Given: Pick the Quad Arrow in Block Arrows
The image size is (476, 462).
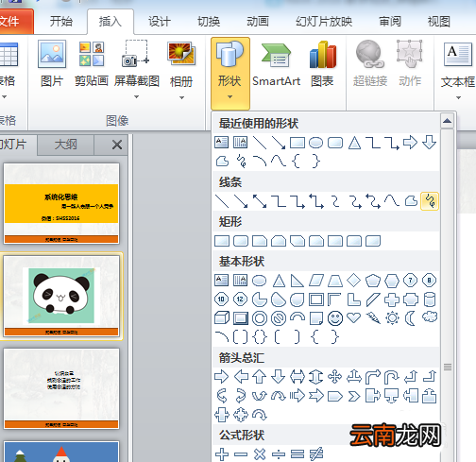Looking at the screenshot, I should click(x=334, y=377).
